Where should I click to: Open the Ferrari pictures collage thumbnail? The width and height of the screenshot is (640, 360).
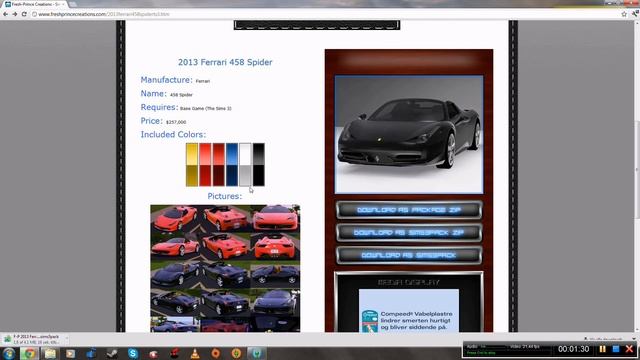[225, 268]
